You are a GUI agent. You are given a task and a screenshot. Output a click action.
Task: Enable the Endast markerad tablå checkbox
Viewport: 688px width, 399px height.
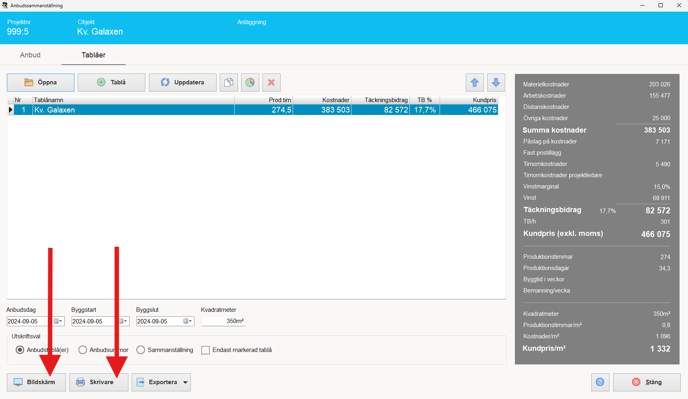(x=205, y=350)
